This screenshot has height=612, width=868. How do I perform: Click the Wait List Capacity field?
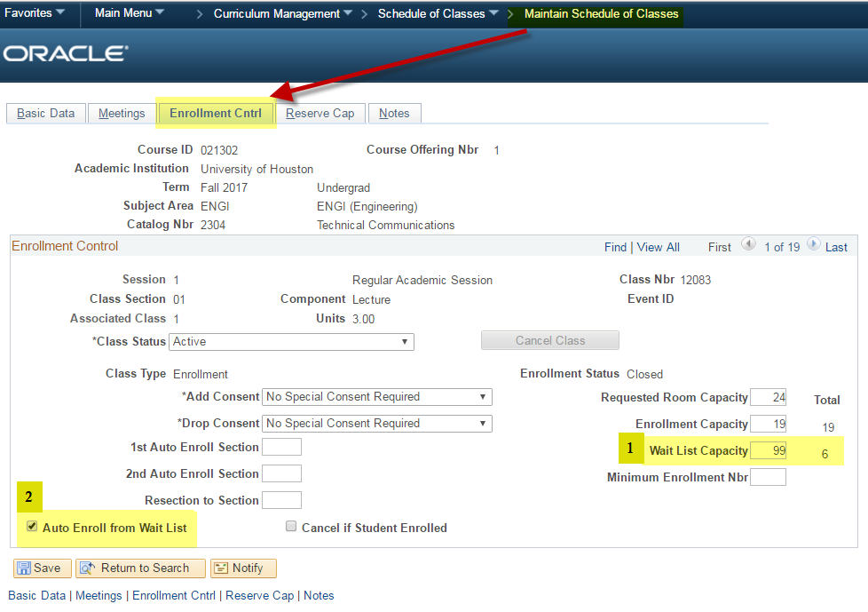pos(768,450)
